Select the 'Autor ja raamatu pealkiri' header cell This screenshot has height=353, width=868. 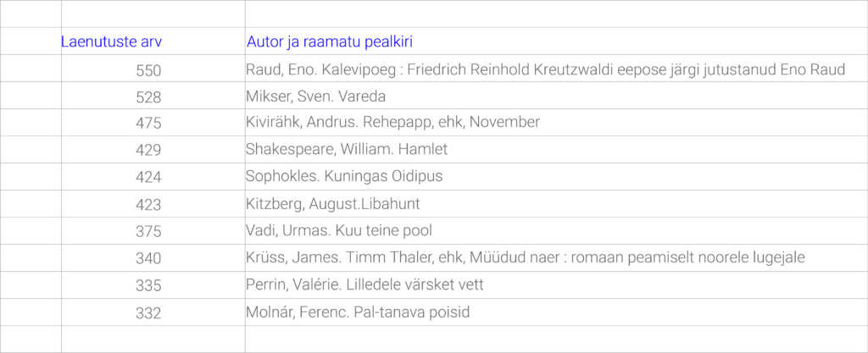coord(556,41)
